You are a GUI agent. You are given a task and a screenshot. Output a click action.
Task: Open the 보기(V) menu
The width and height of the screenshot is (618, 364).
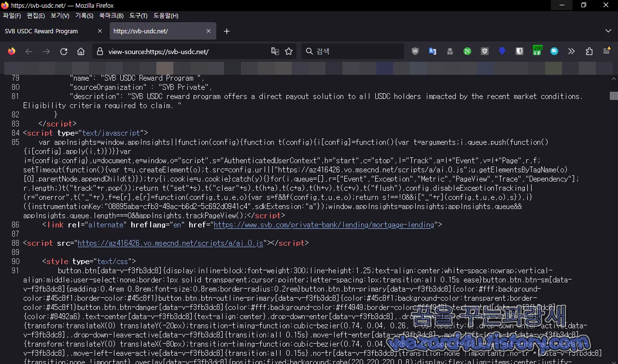click(x=60, y=15)
